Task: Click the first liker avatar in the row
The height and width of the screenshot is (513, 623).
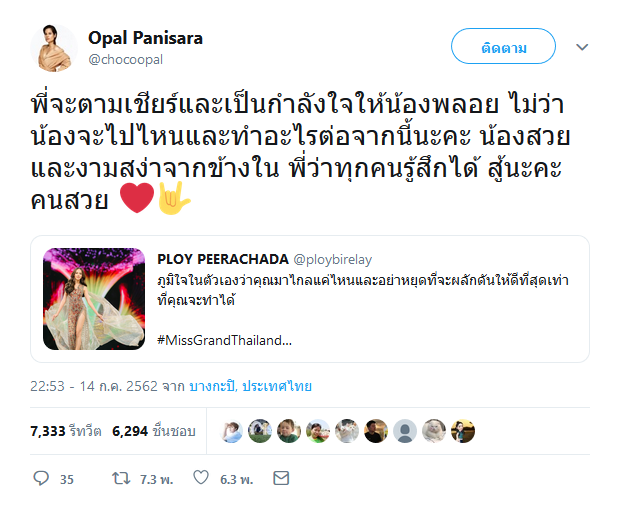Action: [231, 431]
